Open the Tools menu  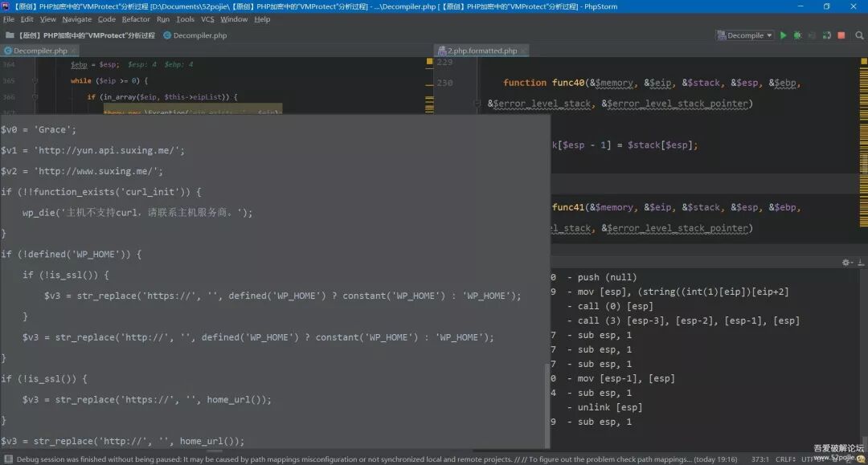(x=186, y=19)
